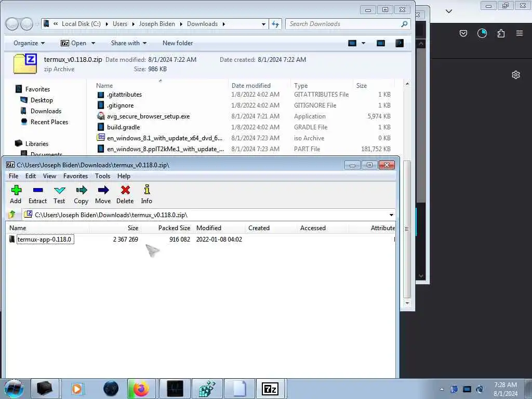Open the Firefox page settings gear
Screen dimensions: 532x399
(x=516, y=75)
